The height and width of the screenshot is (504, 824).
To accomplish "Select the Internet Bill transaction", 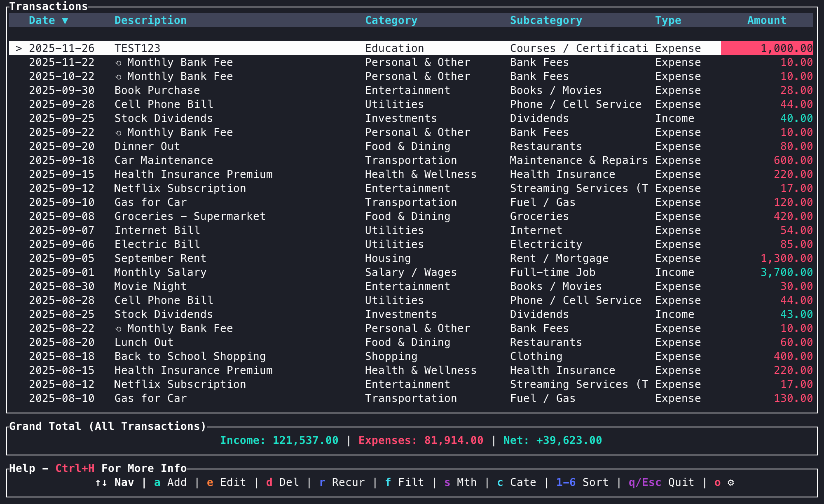I will point(411,230).
